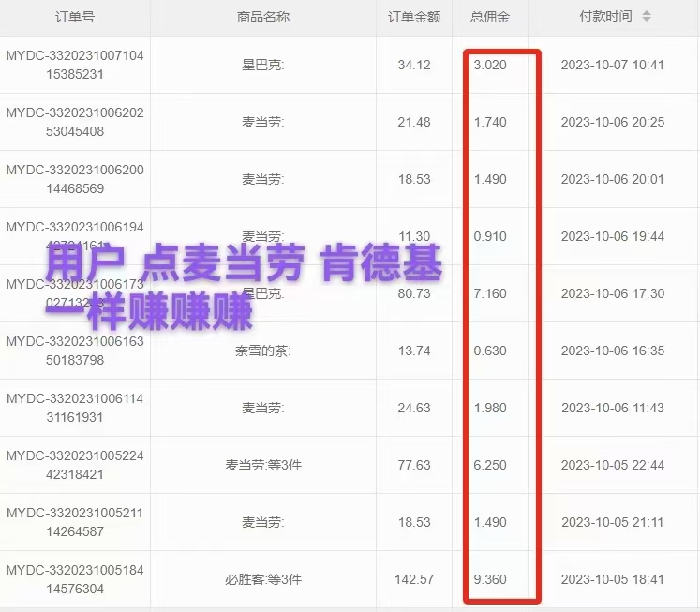Click commission value 1.980

[x=490, y=408]
